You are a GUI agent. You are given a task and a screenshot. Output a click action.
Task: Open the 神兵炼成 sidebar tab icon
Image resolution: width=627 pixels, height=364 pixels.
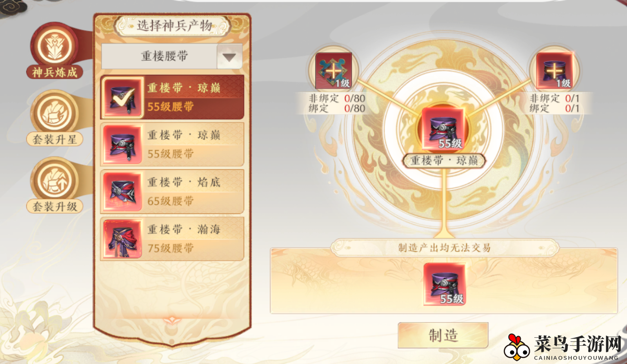[x=55, y=45]
